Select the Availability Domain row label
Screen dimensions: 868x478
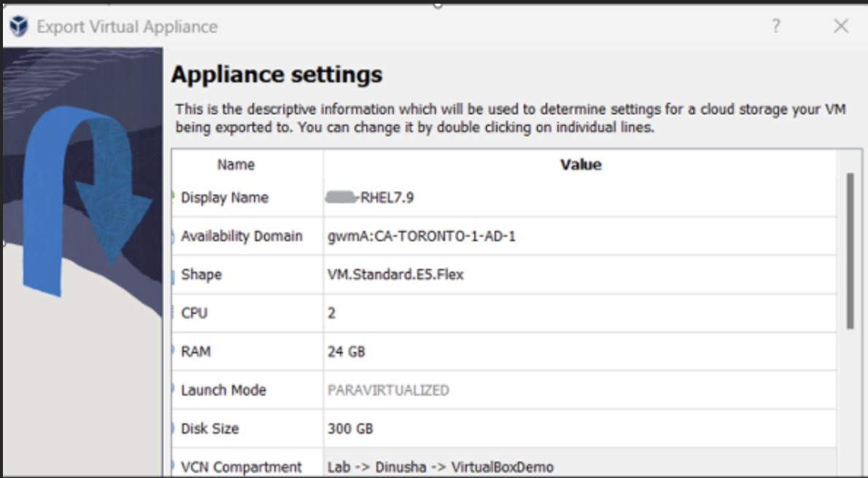(241, 236)
